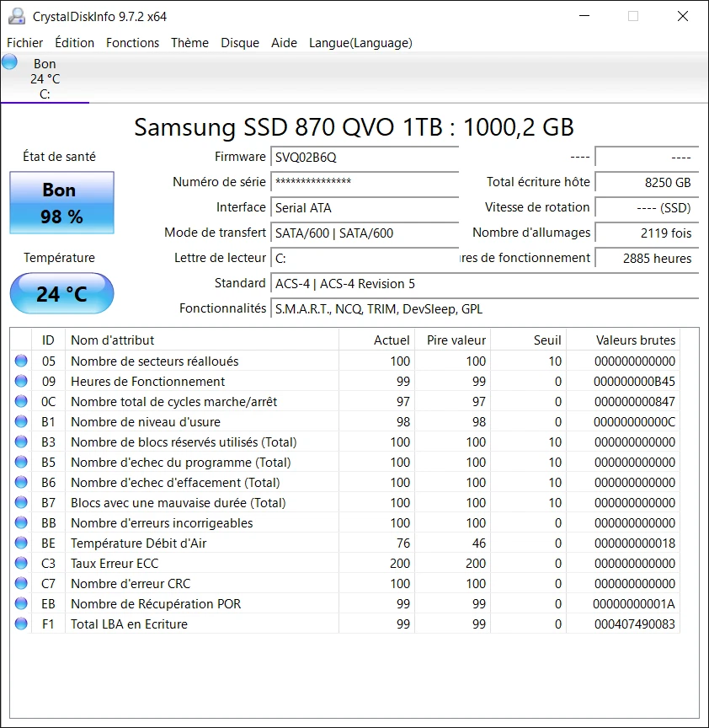This screenshot has width=709, height=728.
Task: Open the Langue(Language) menu
Action: tap(360, 43)
